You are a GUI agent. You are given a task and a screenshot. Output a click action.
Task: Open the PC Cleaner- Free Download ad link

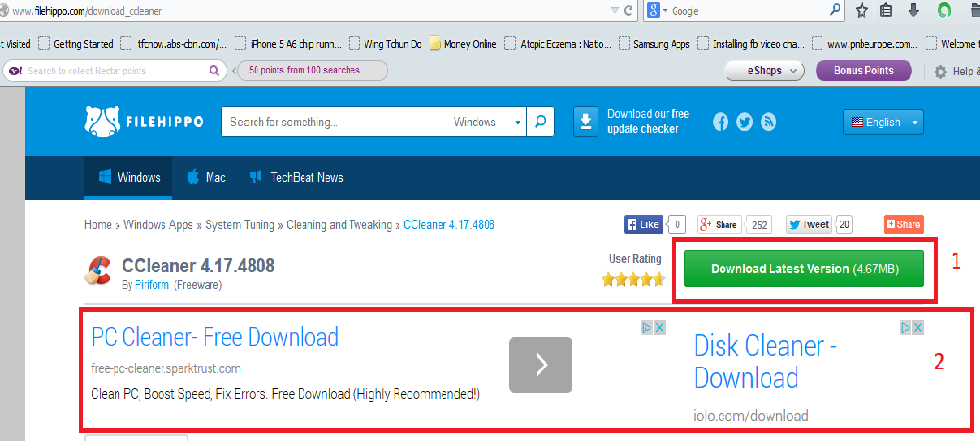[215, 336]
